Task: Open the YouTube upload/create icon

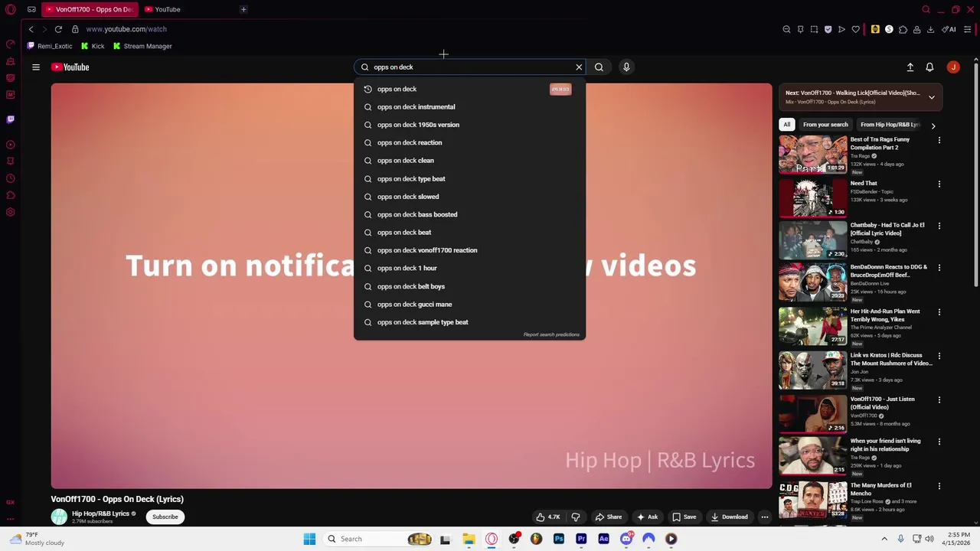Action: (910, 67)
